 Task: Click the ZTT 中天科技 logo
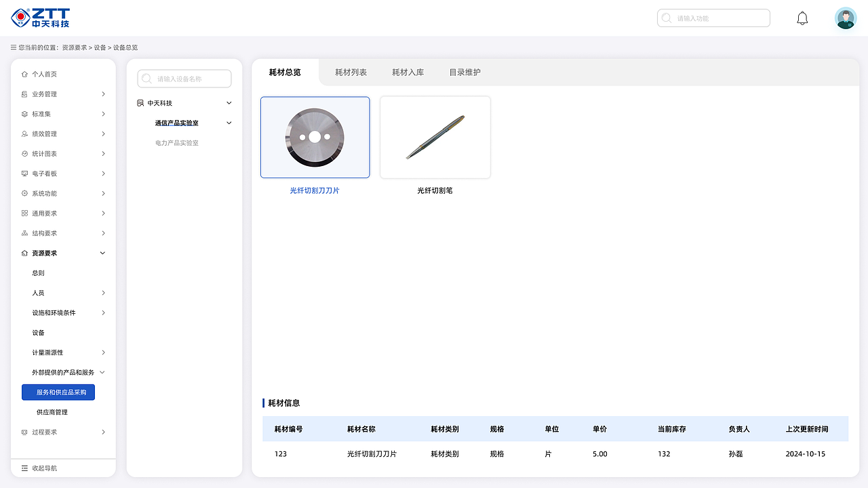(41, 18)
